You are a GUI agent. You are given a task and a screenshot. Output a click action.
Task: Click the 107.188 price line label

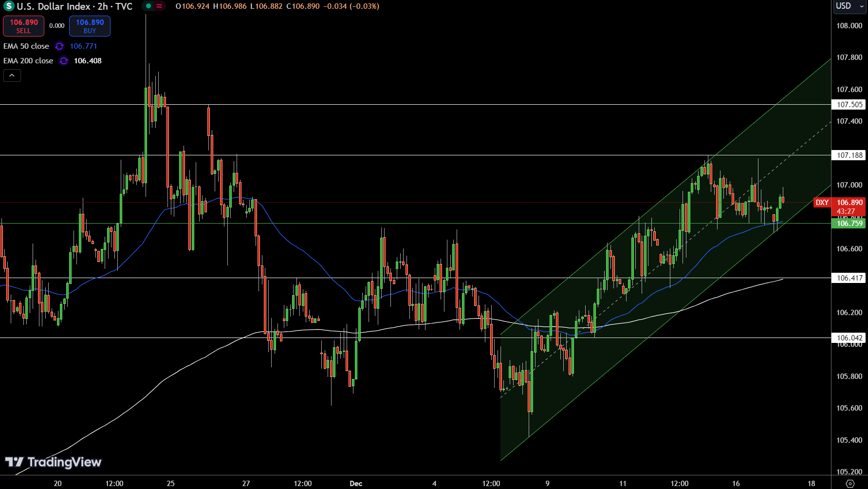[x=850, y=155]
